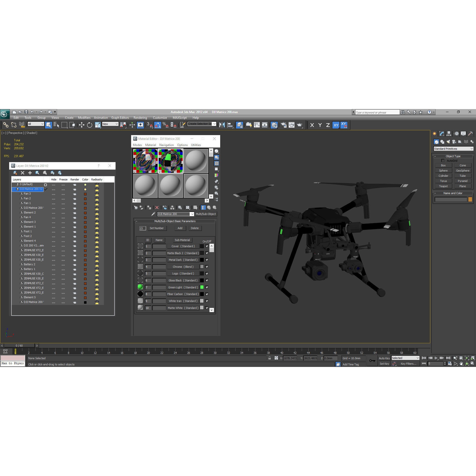Viewport: 476px width, 476px height.
Task: Click the Render Production teapot icon
Action: (x=299, y=125)
